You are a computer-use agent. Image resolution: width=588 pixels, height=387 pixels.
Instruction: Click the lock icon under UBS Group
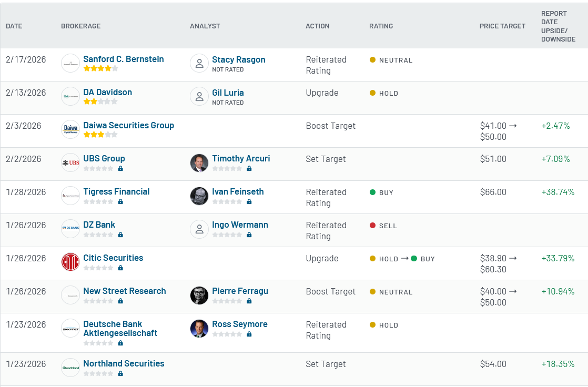point(120,168)
